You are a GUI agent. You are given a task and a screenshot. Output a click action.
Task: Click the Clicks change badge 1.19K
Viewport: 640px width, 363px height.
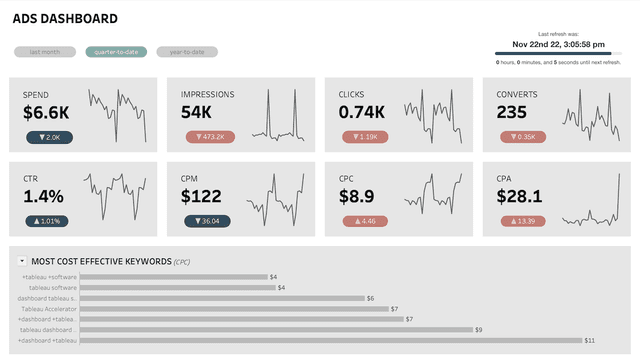coord(365,137)
